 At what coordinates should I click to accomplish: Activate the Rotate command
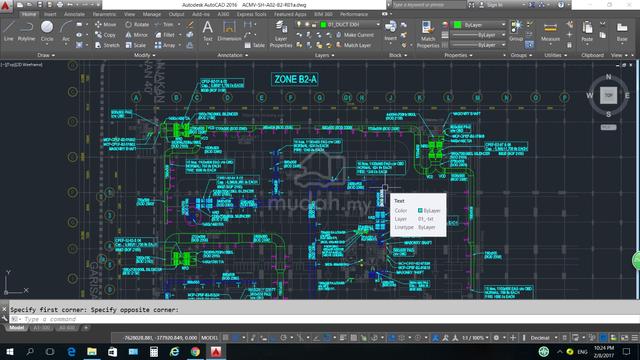[137, 24]
